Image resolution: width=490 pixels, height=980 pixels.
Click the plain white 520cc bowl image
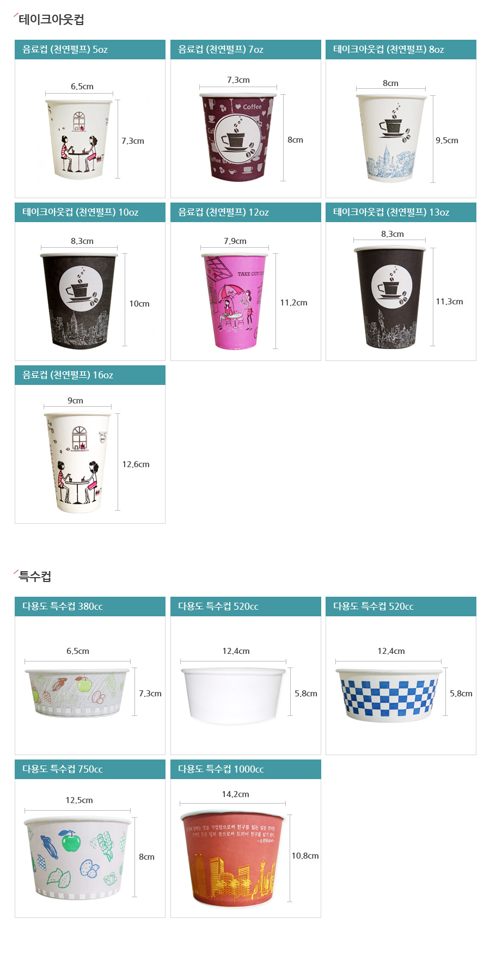233,696
